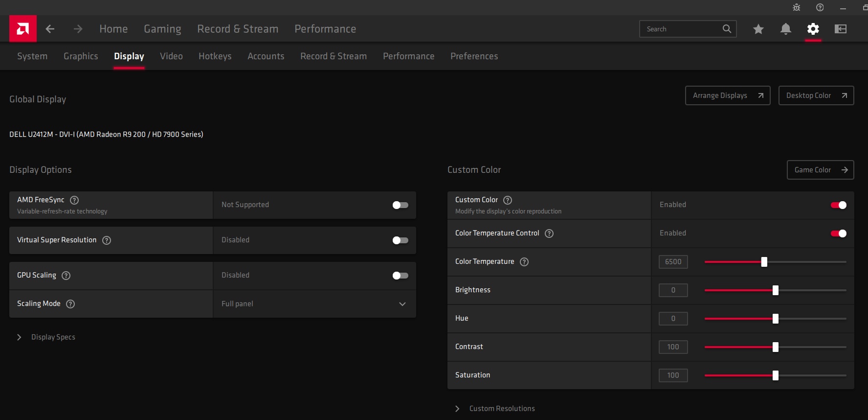Show Virtual Super Resolution help icon
868x420 pixels.
pos(107,240)
